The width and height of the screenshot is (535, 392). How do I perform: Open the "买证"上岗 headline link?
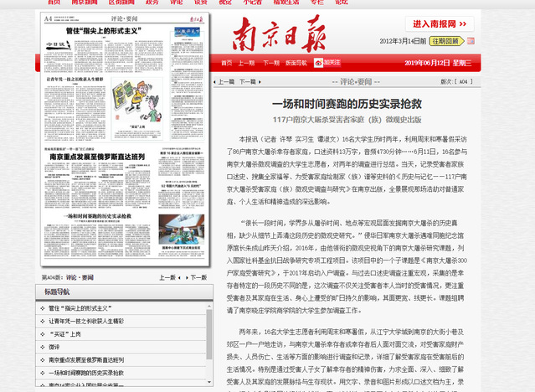coord(65,333)
